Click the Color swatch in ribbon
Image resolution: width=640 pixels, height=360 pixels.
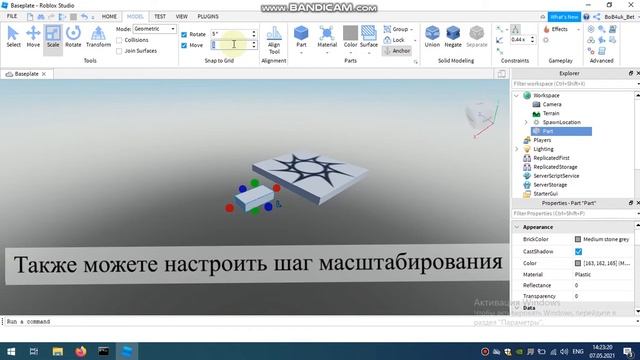(350, 33)
